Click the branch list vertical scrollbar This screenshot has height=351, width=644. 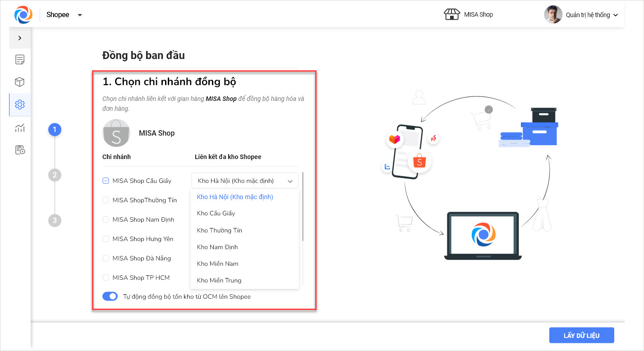[303, 206]
